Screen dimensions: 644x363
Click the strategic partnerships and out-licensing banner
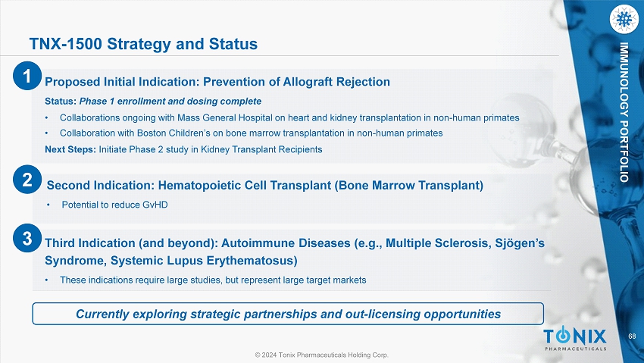tap(288, 313)
